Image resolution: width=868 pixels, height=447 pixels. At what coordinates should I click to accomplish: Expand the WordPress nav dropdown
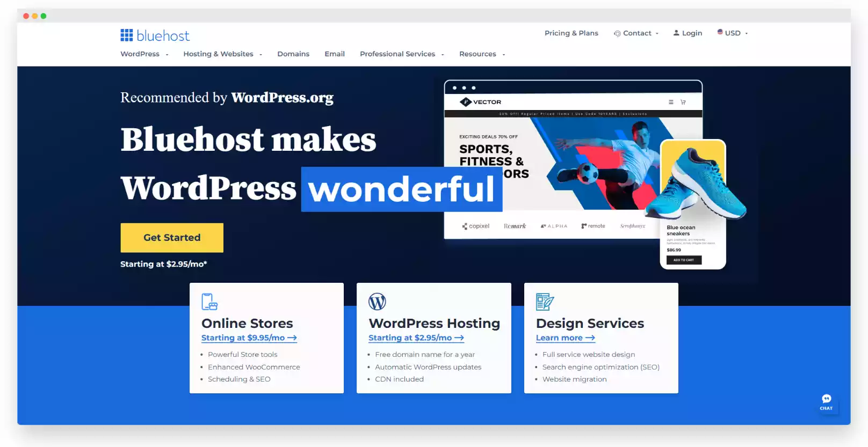(x=167, y=55)
